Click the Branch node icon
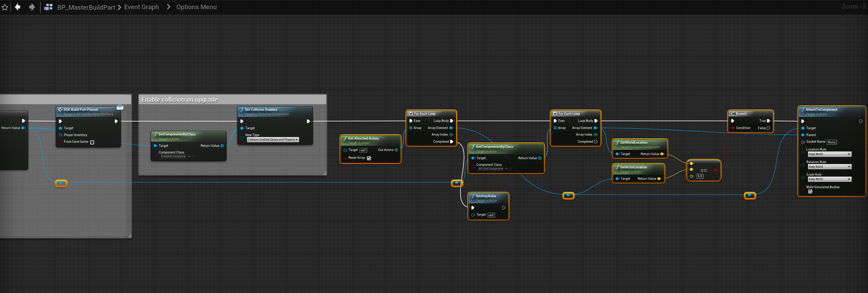Screen dimensions: 868x293 click(733, 114)
